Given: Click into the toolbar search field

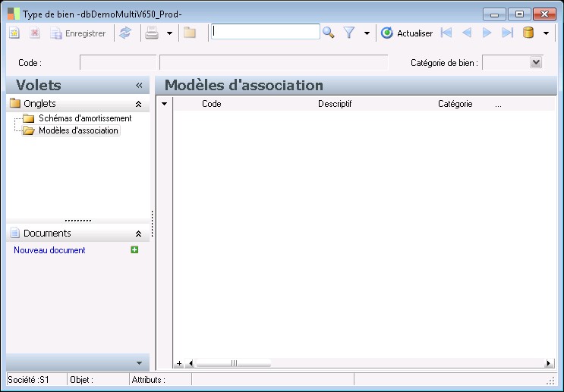Looking at the screenshot, I should pyautogui.click(x=265, y=32).
